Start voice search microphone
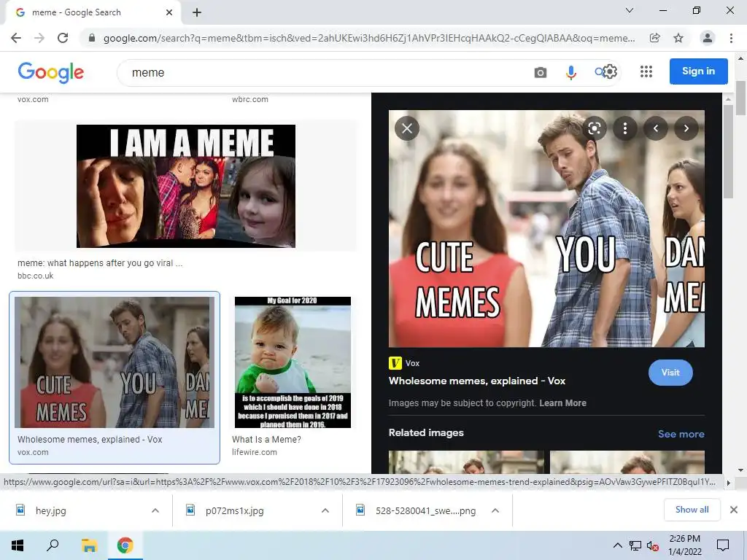Image resolution: width=747 pixels, height=560 pixels. (x=570, y=72)
